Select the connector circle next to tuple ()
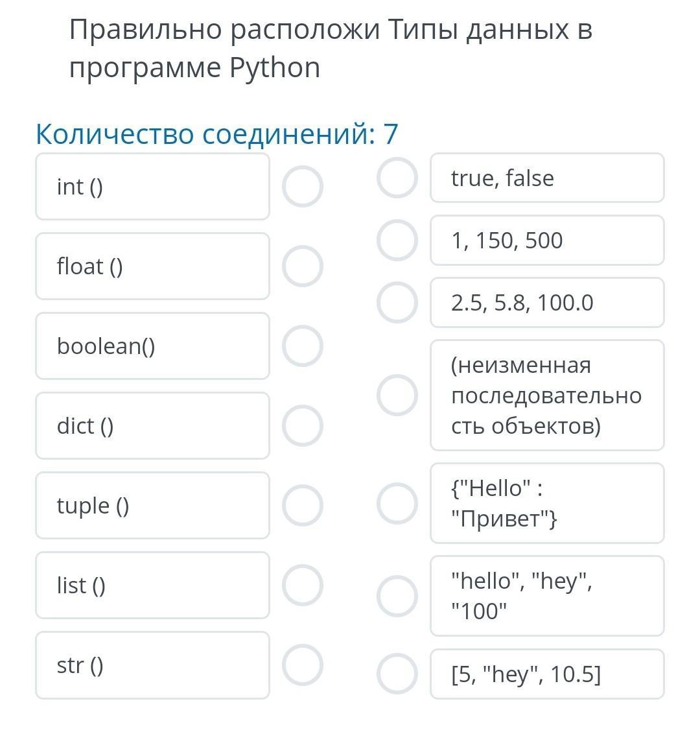700x745 pixels. pos(303,506)
